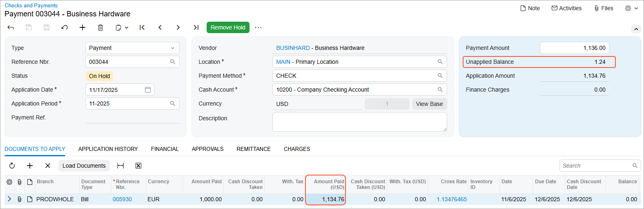Click the Checks and Payments breadcrumb

pos(31,5)
